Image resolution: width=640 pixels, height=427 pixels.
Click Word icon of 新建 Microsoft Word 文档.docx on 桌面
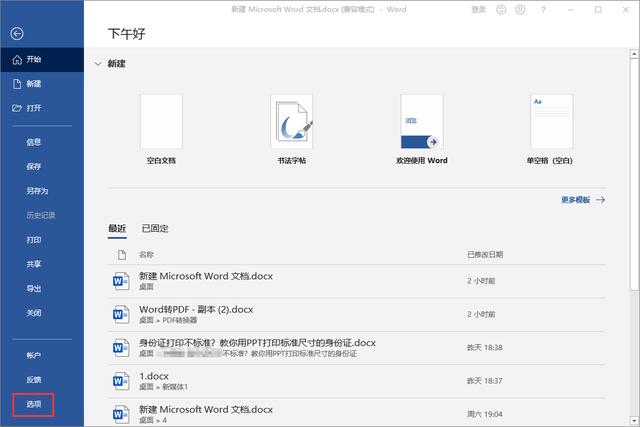[121, 281]
